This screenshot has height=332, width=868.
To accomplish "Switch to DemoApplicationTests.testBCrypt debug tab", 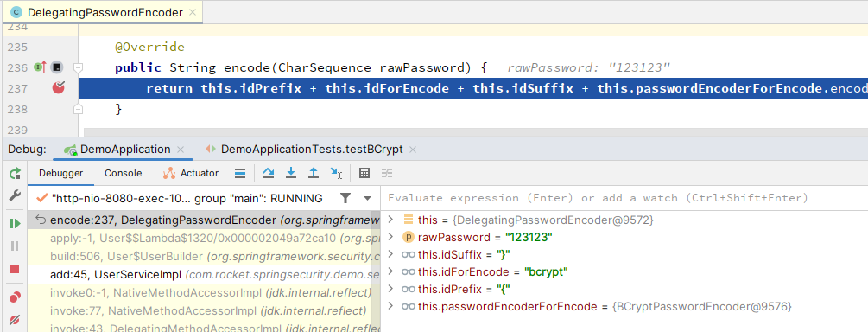I will [x=312, y=149].
